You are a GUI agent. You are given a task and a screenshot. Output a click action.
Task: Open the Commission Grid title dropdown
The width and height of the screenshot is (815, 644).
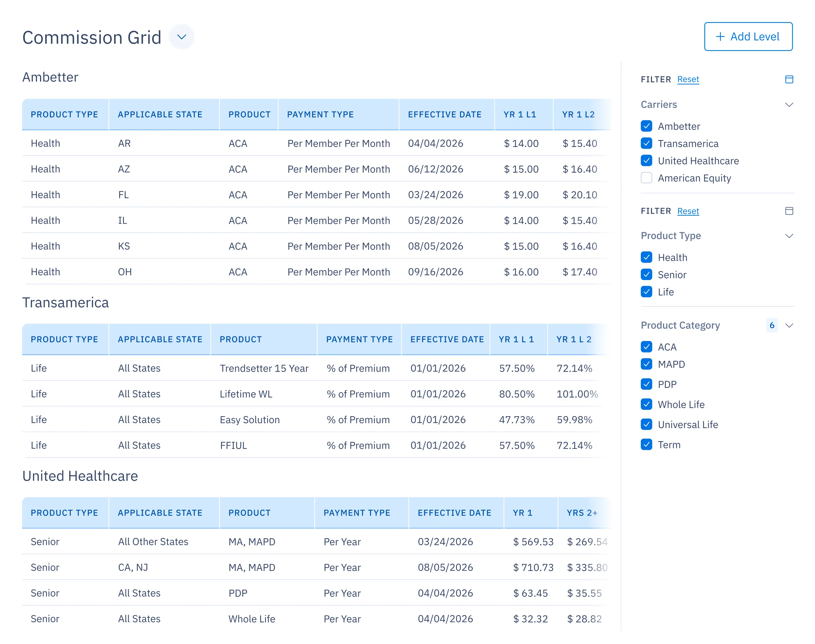point(182,37)
